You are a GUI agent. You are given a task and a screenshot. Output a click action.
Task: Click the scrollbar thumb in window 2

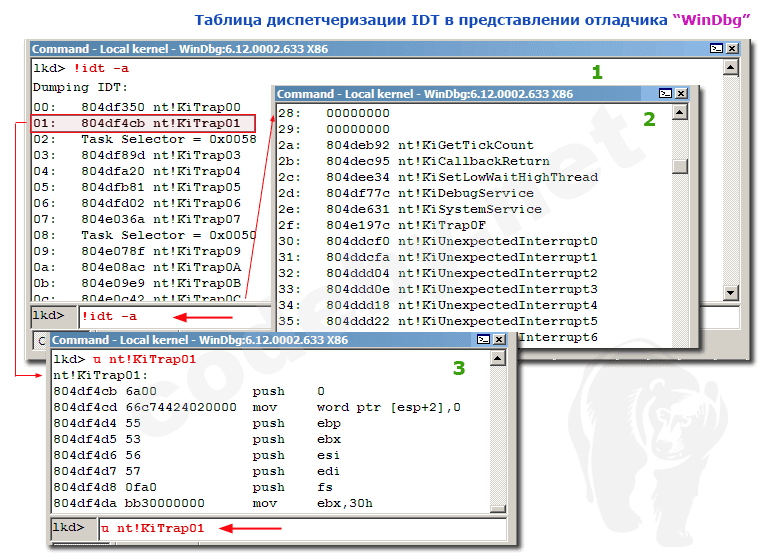(680, 166)
